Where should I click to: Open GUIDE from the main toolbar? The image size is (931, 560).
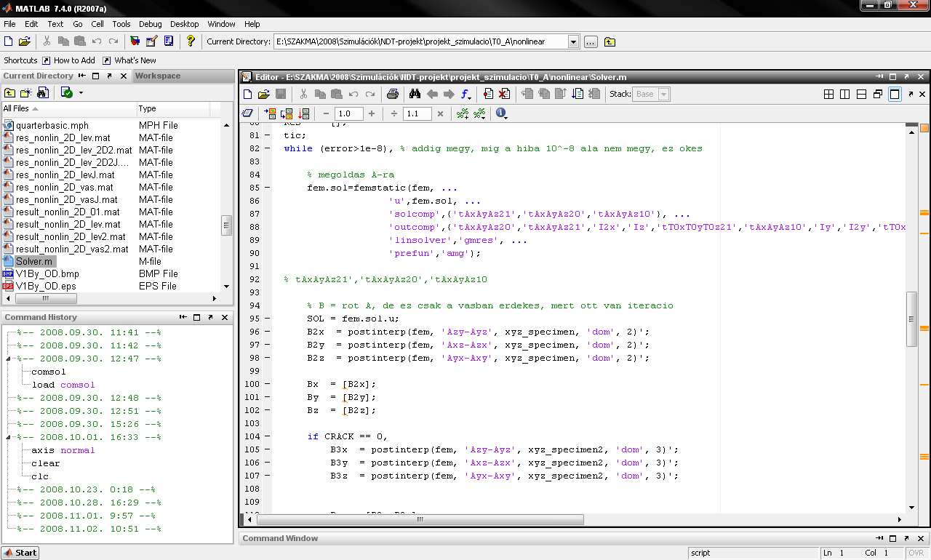click(x=152, y=41)
